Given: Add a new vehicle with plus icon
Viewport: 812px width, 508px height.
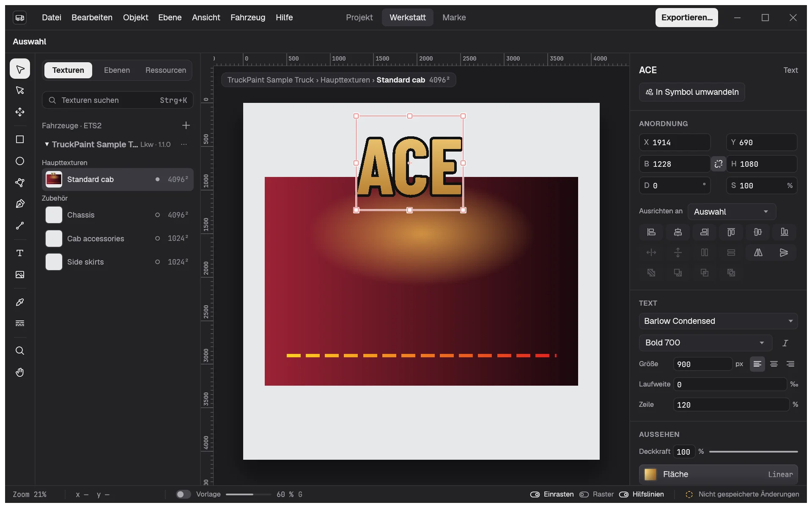Looking at the screenshot, I should [186, 125].
